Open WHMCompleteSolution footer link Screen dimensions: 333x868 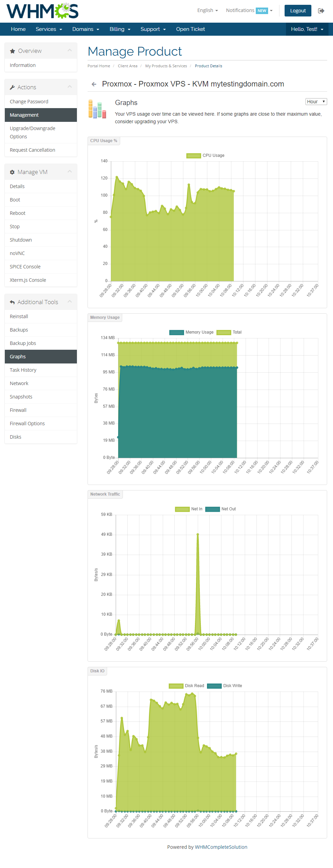[221, 847]
